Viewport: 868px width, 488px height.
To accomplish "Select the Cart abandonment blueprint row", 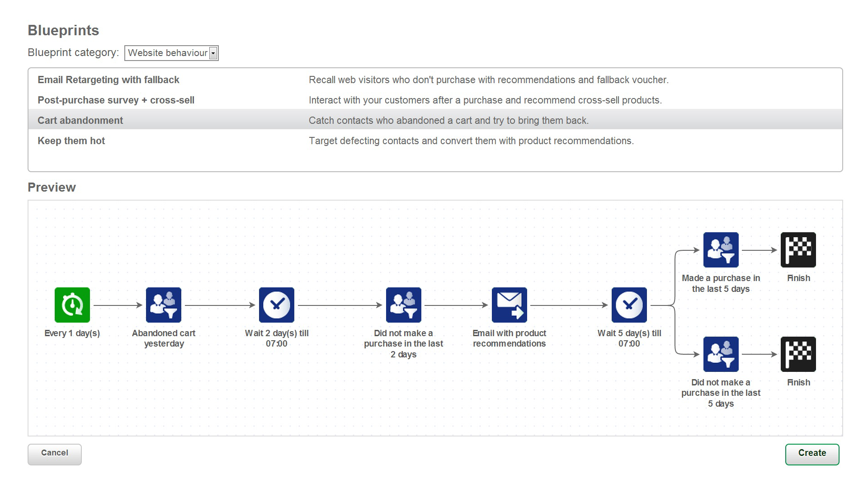I will [434, 120].
